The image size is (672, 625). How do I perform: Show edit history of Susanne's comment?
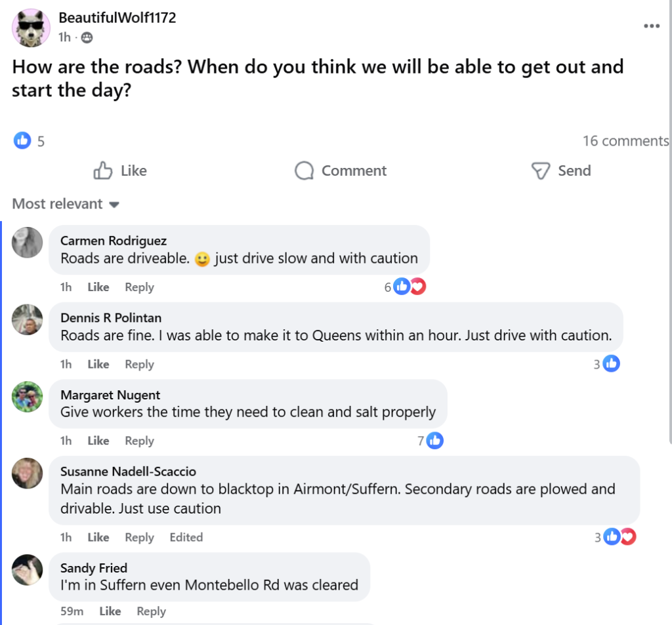coord(186,537)
